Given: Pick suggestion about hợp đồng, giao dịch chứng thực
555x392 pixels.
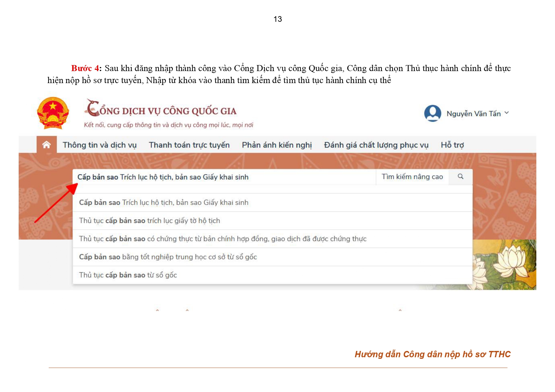Looking at the screenshot, I should [x=222, y=239].
